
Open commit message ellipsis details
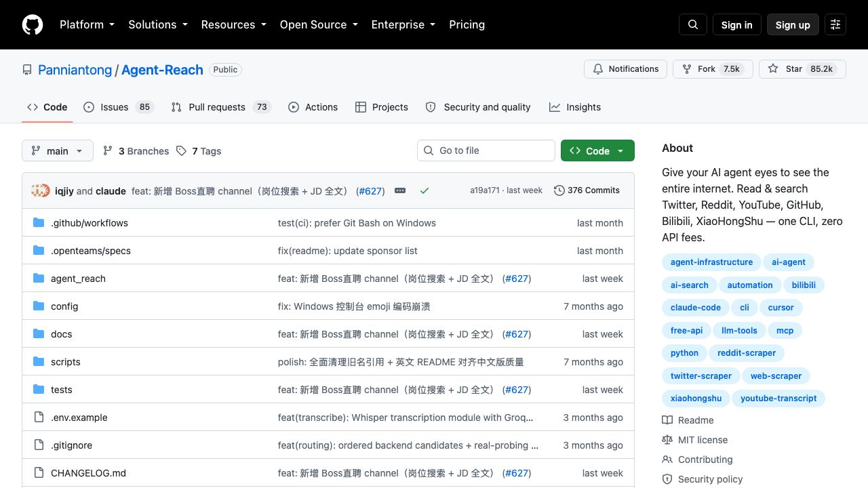[400, 190]
